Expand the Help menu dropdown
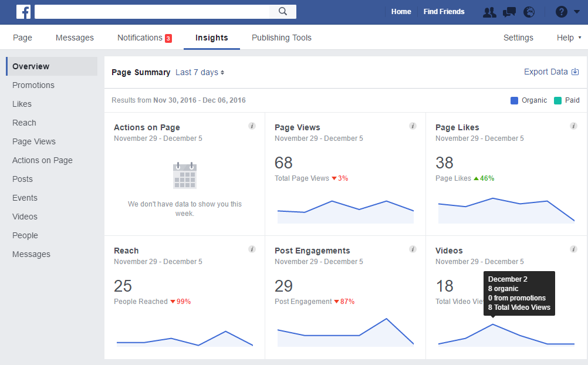This screenshot has width=588, height=365. click(569, 38)
